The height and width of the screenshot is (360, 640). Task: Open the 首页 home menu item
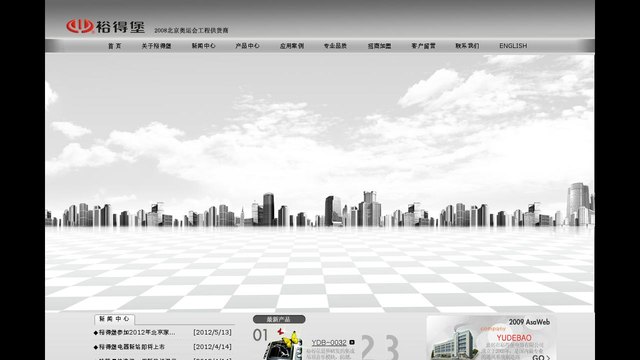114,46
